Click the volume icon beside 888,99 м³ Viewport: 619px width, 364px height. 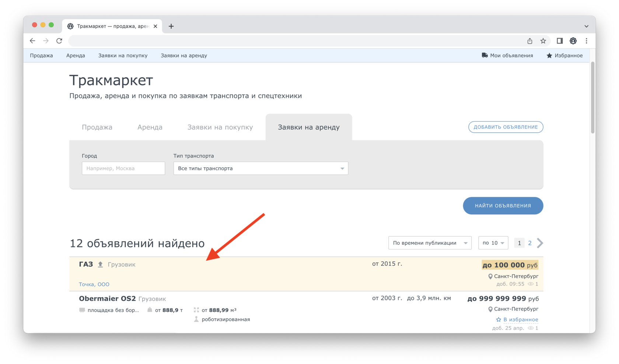pyautogui.click(x=196, y=310)
